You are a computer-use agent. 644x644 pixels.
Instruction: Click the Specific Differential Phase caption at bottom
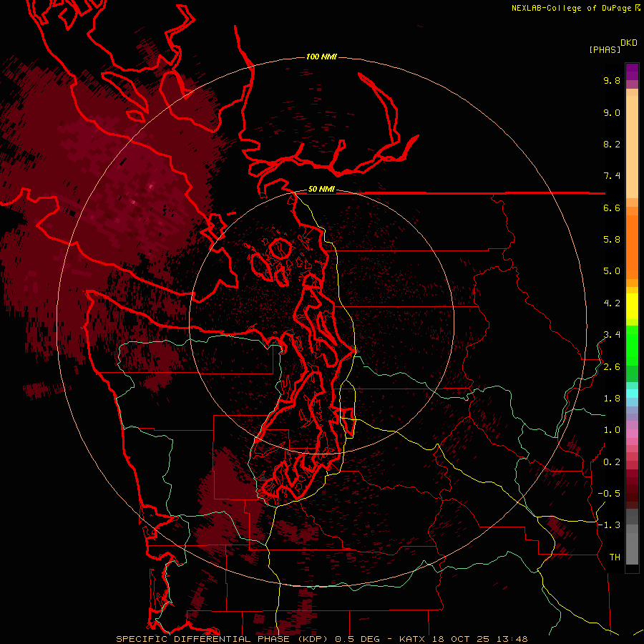point(321,639)
